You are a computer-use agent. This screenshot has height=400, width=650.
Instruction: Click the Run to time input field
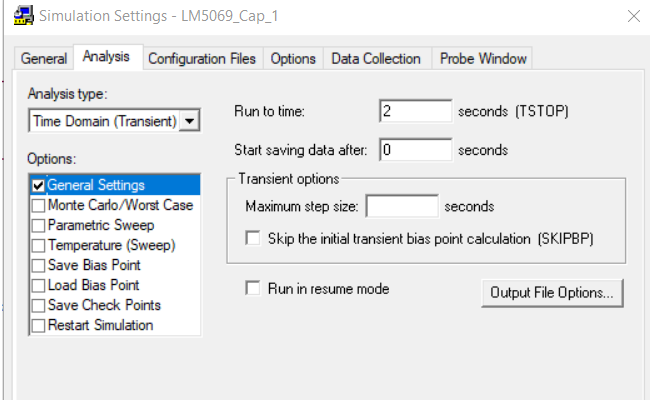click(x=415, y=110)
